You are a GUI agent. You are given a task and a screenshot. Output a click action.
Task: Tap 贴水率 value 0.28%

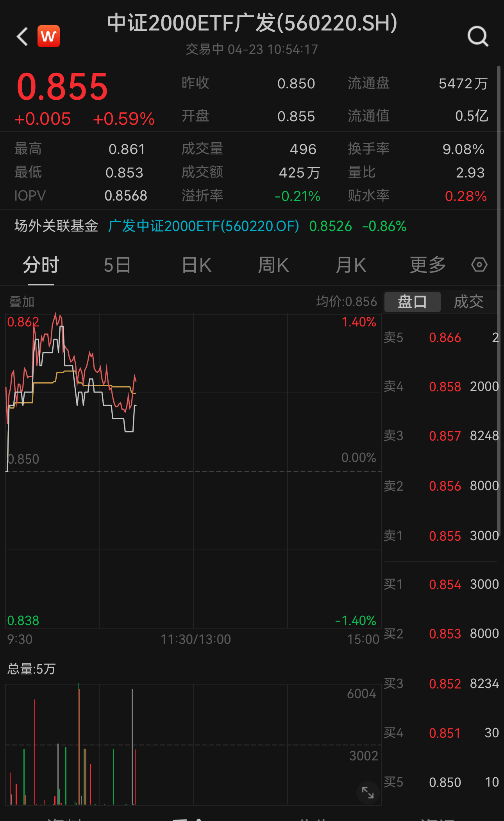pyautogui.click(x=466, y=196)
